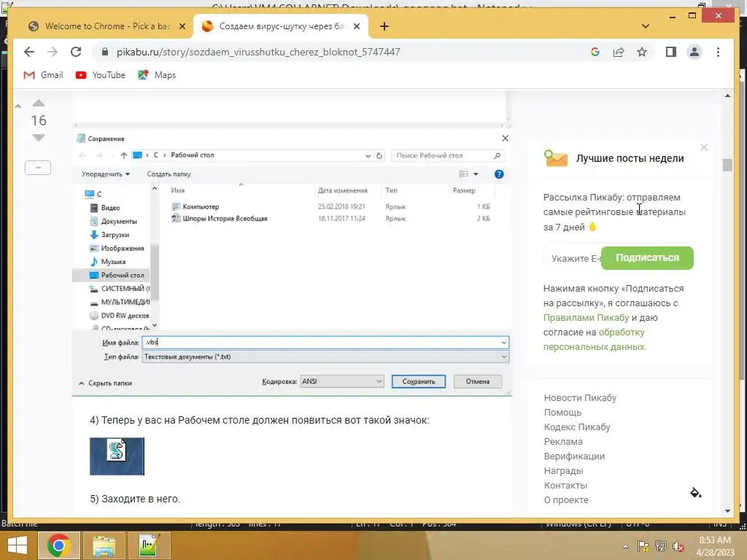
Task: Open the Награды link
Action: [563, 471]
